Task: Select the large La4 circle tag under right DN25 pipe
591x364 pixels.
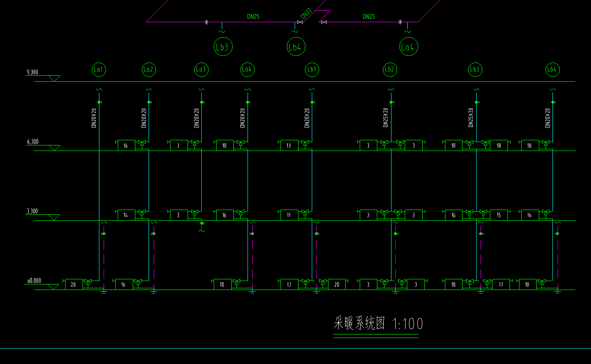Action: pyautogui.click(x=408, y=47)
